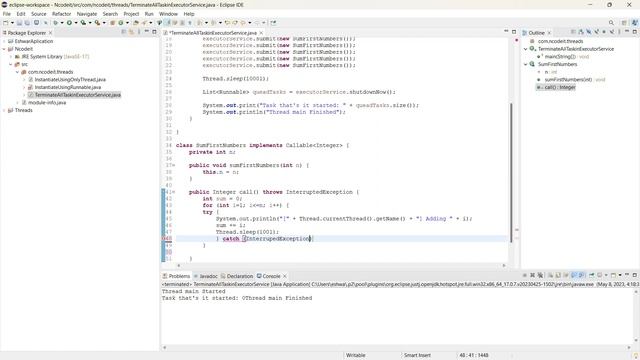Image resolution: width=640 pixels, height=360 pixels.
Task: Select InstantiateUsingOnlyThread.java file
Action: 70,80
